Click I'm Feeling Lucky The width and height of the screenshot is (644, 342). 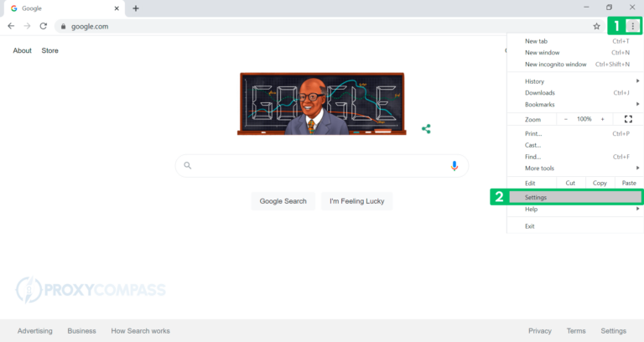(x=357, y=201)
